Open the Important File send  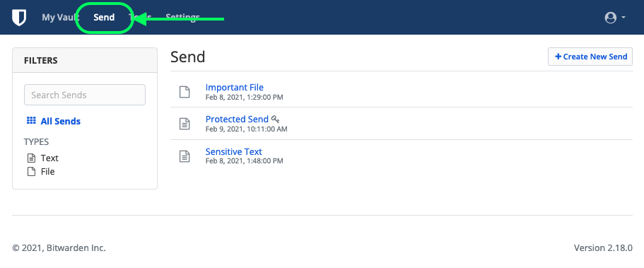point(235,87)
